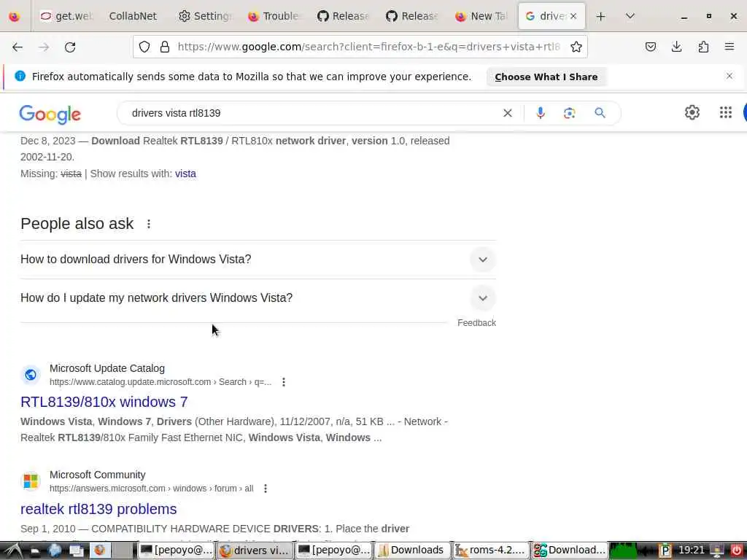Switch to the first GitHub Releases tab
This screenshot has height=560, width=747.
(343, 16)
